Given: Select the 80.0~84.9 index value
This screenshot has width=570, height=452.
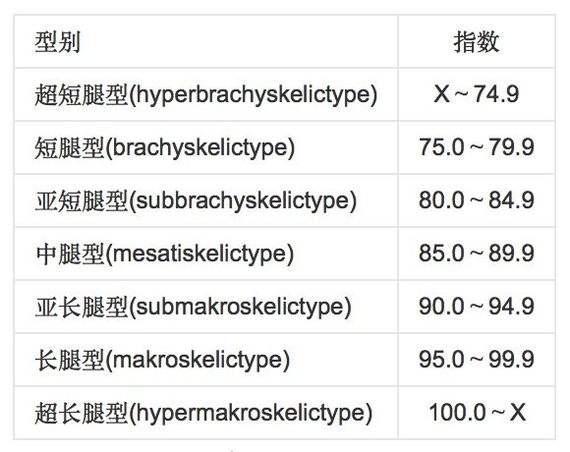Looking at the screenshot, I should pyautogui.click(x=476, y=200).
